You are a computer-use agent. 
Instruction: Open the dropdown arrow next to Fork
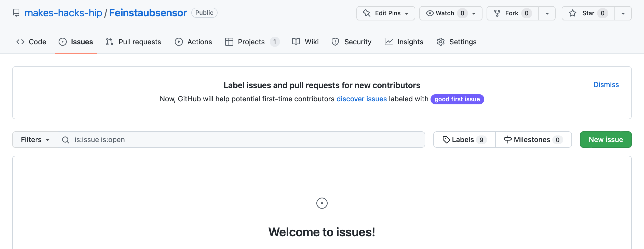click(547, 13)
